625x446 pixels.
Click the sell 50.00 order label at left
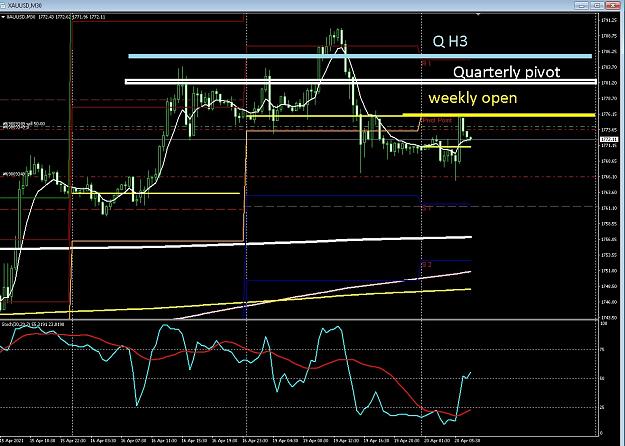tap(23, 124)
